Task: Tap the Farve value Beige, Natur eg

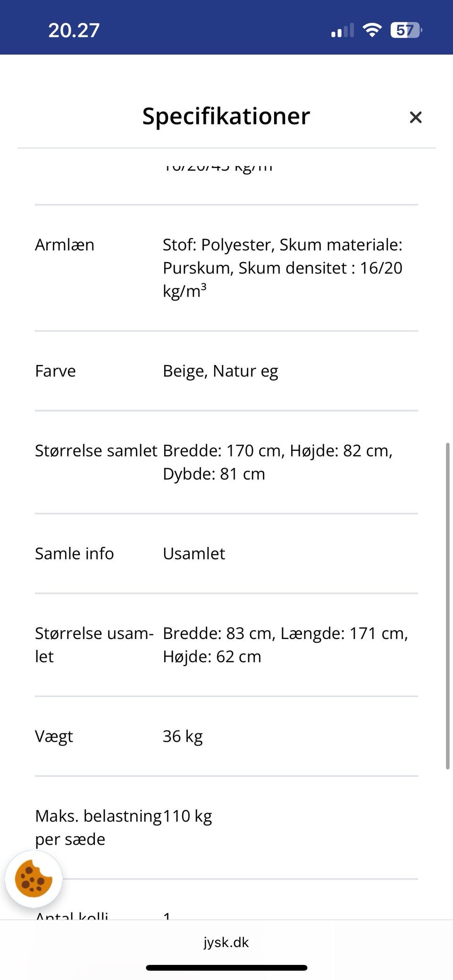Action: (x=220, y=371)
